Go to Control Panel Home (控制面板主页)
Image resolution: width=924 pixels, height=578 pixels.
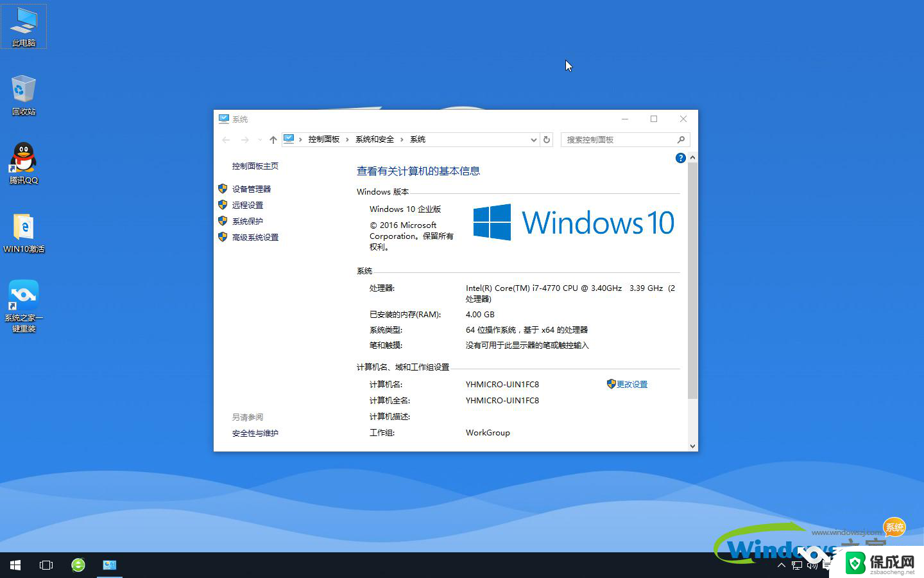pos(255,166)
